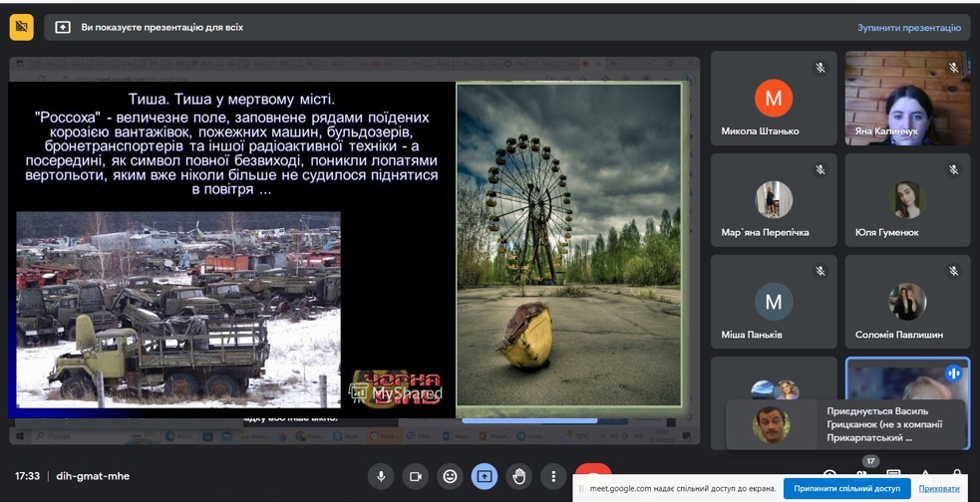Select Яна Калинчук video tile
The height and width of the screenshot is (502, 980).
click(x=906, y=100)
